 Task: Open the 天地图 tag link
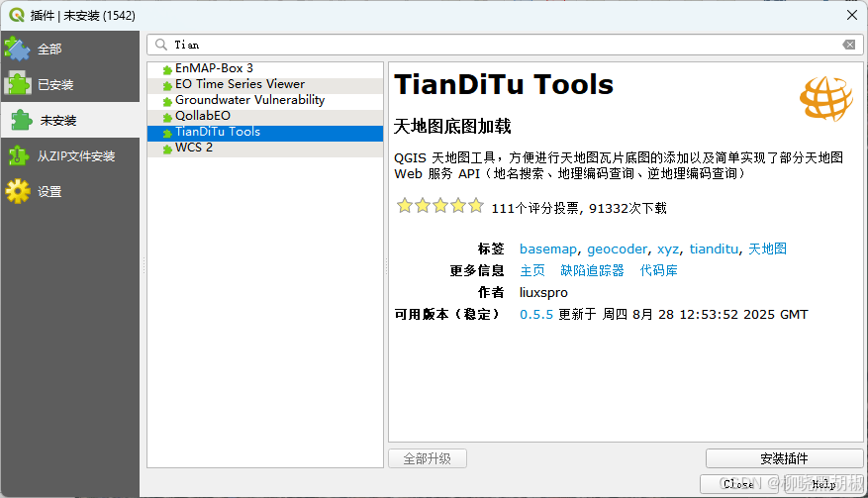[x=767, y=249]
